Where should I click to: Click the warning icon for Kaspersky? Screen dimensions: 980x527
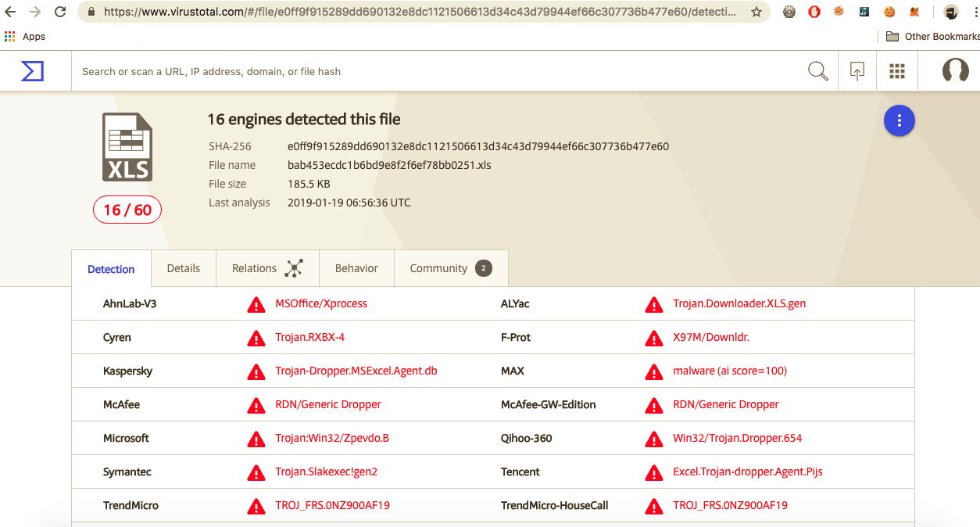(256, 371)
